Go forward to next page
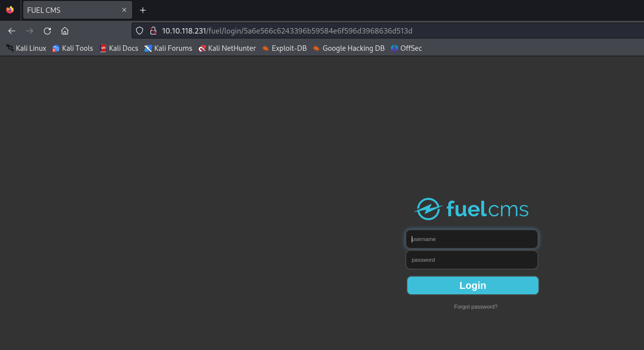 (30, 31)
